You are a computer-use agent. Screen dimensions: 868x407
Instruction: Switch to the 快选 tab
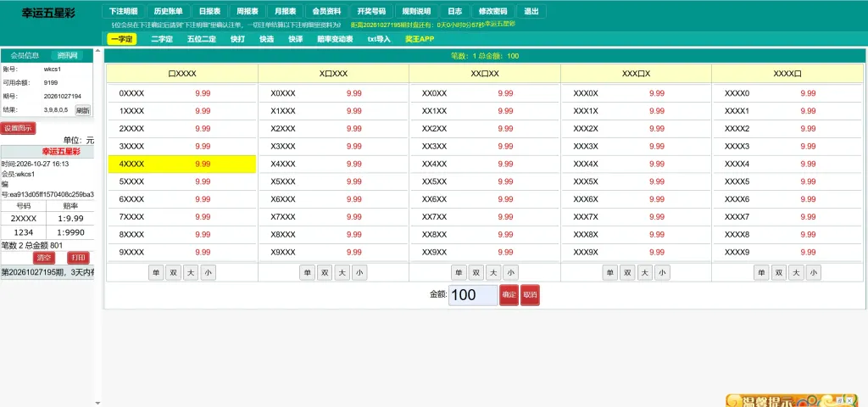coord(266,39)
